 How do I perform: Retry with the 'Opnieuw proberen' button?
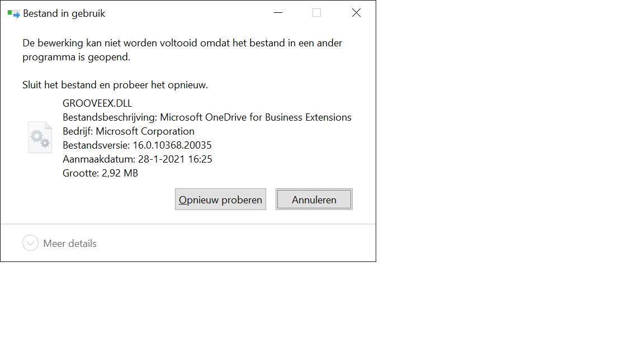click(221, 199)
